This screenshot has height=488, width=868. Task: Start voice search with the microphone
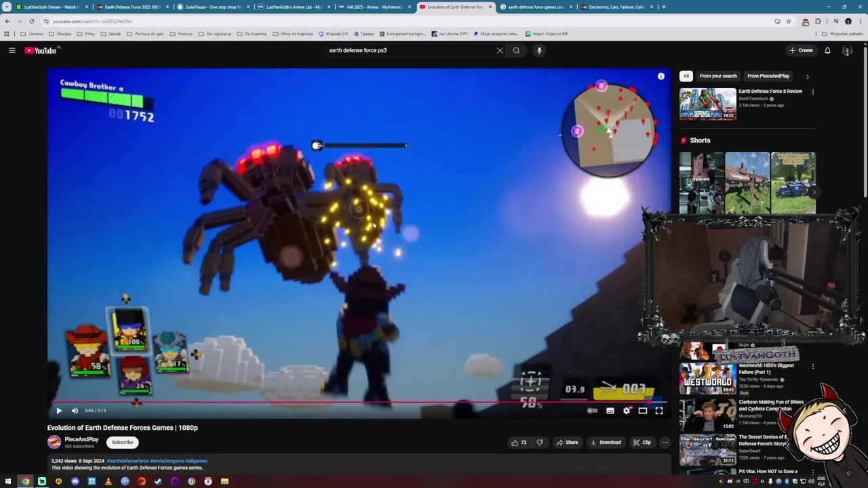click(539, 50)
